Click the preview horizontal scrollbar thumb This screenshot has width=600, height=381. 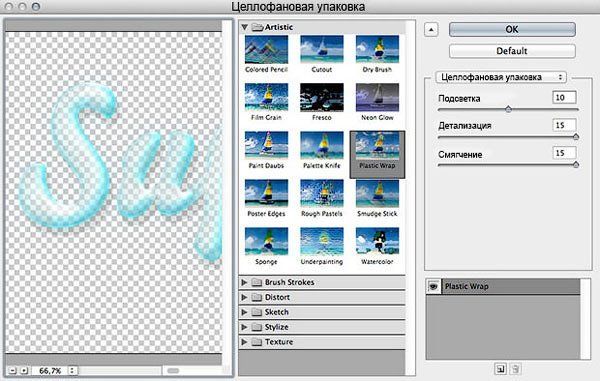(173, 371)
